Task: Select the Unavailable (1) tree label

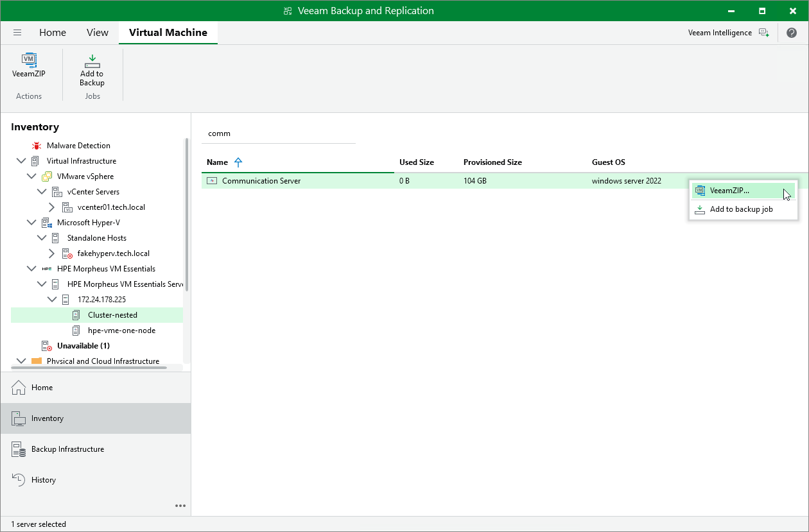Action: click(x=83, y=346)
